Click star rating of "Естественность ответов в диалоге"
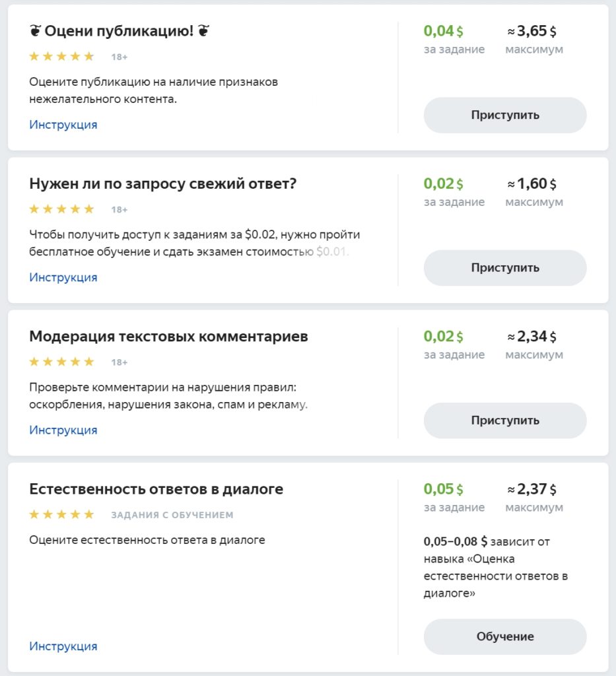 (61, 514)
